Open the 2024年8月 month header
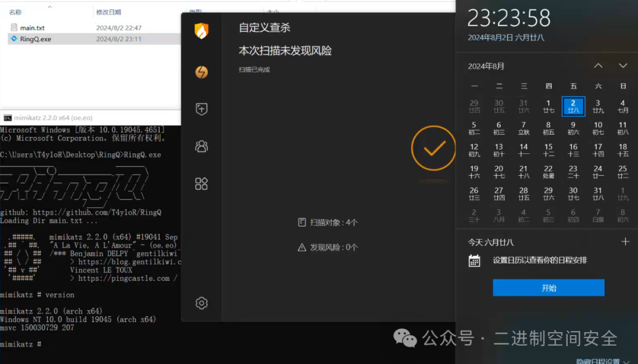The image size is (638, 364). point(486,66)
